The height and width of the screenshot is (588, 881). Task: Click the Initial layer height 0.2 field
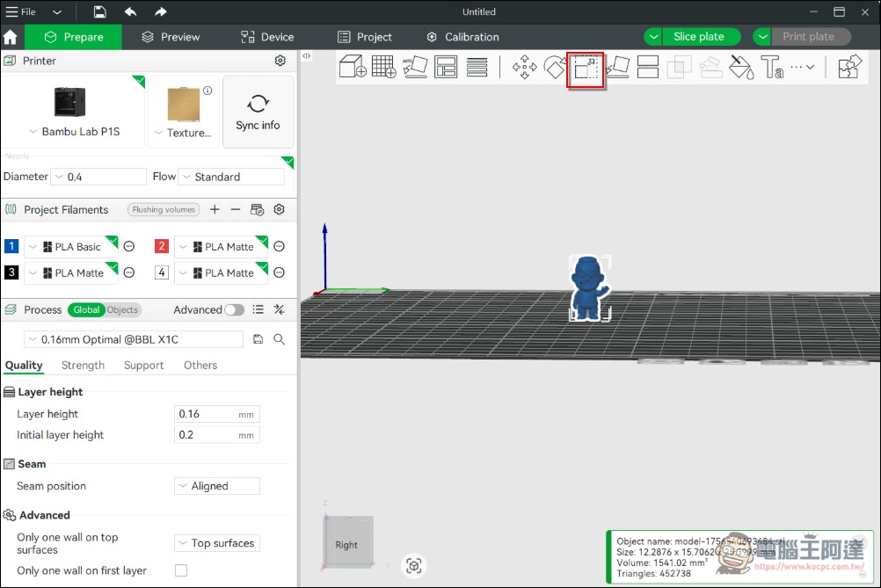217,435
